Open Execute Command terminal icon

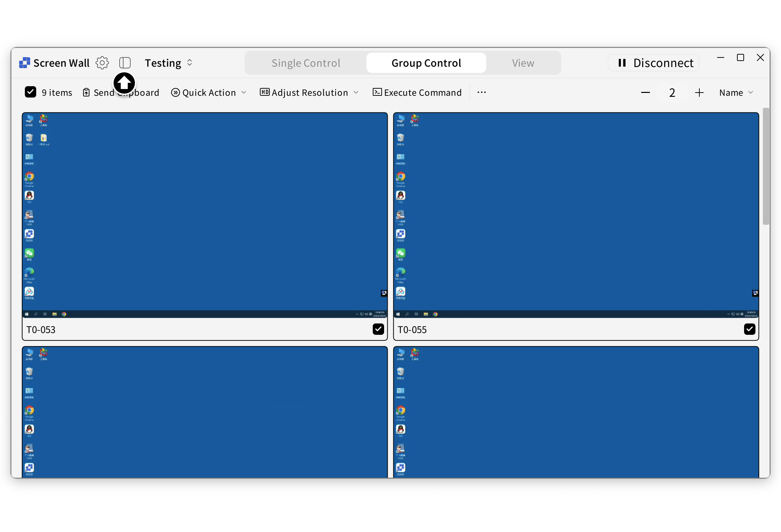click(377, 92)
